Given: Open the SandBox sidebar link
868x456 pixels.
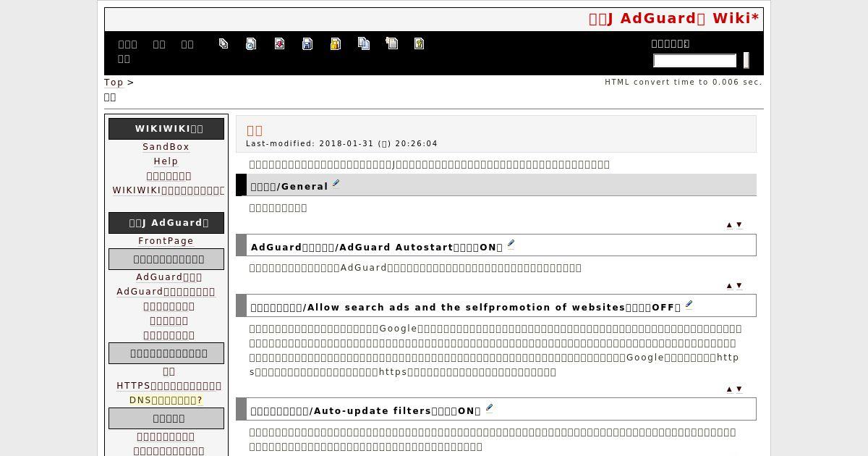Looking at the screenshot, I should point(166,147).
